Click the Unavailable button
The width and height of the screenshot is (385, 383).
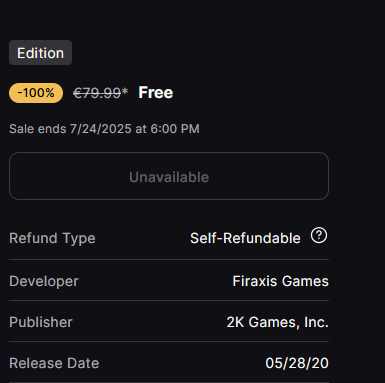[169, 176]
